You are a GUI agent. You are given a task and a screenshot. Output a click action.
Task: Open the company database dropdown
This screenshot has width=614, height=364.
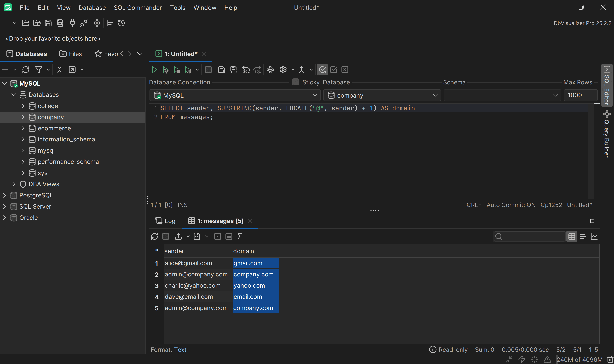click(382, 95)
